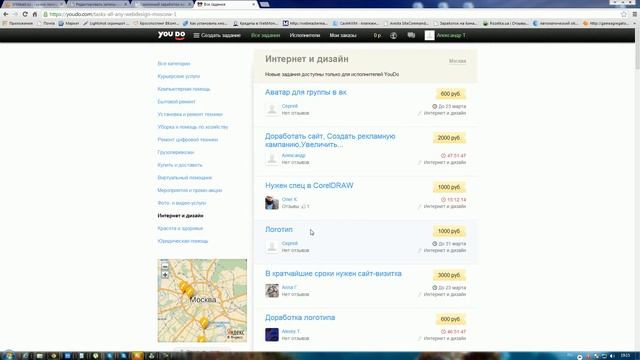Open the Исполнители page
640x360 pixels.
(x=304, y=36)
